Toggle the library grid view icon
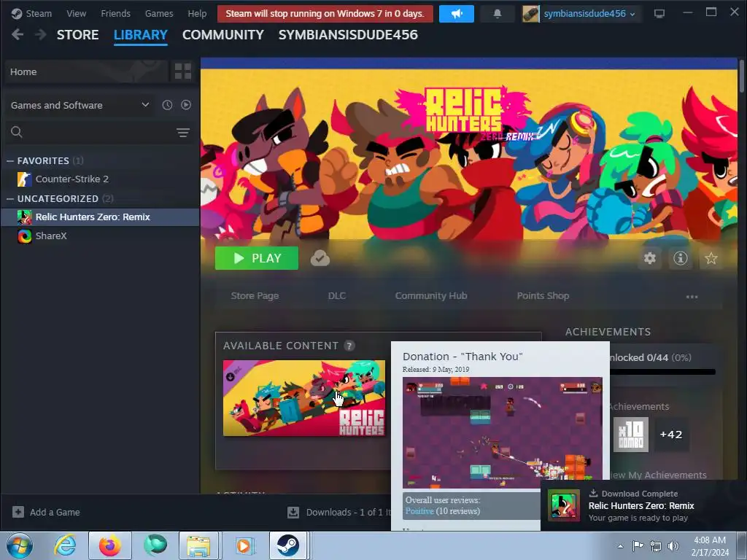Screen dimensions: 747x560 tap(183, 71)
